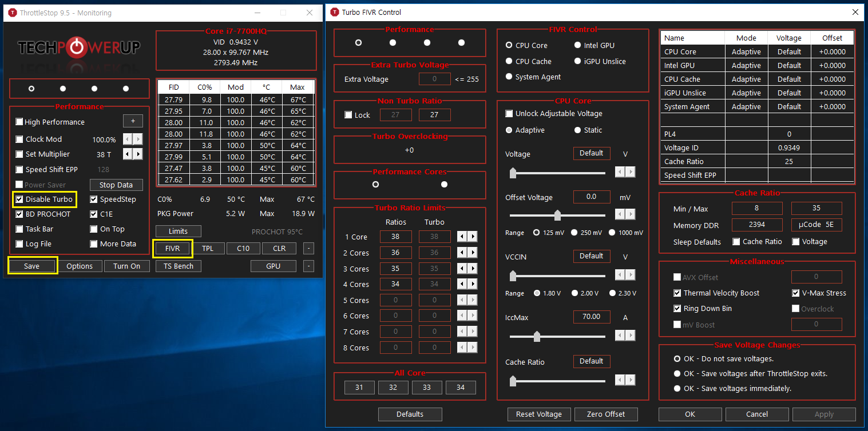The image size is (868, 431).
Task: Click the C10 button
Action: coord(243,248)
